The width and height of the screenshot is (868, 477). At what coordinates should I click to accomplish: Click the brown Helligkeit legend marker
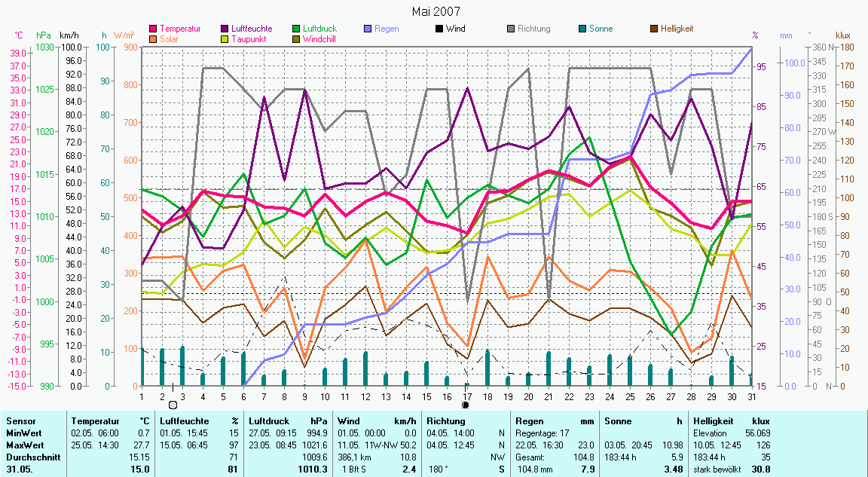(x=653, y=29)
